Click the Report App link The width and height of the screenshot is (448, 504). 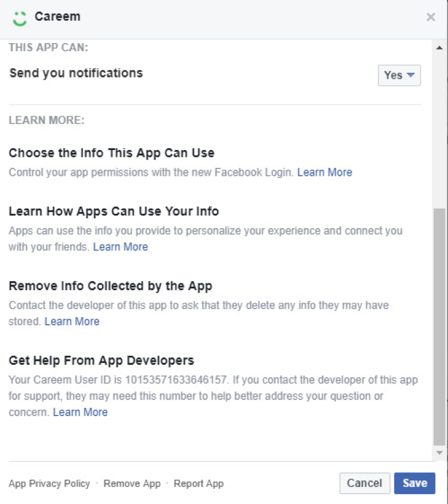199,484
